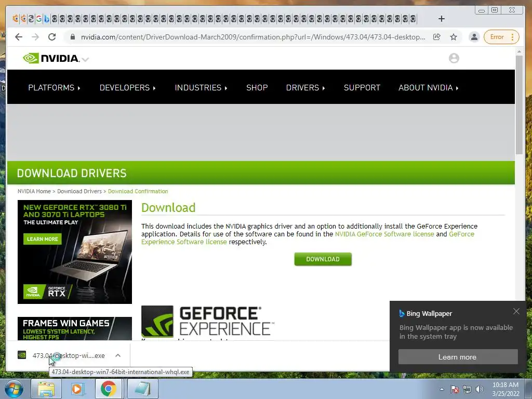Open the Chrome profile avatar
Screen dimensions: 532x399
click(474, 37)
